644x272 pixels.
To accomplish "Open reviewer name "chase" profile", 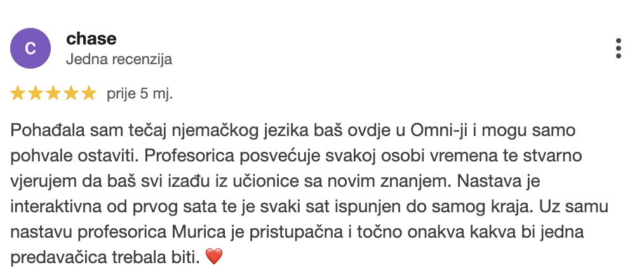I will [91, 39].
